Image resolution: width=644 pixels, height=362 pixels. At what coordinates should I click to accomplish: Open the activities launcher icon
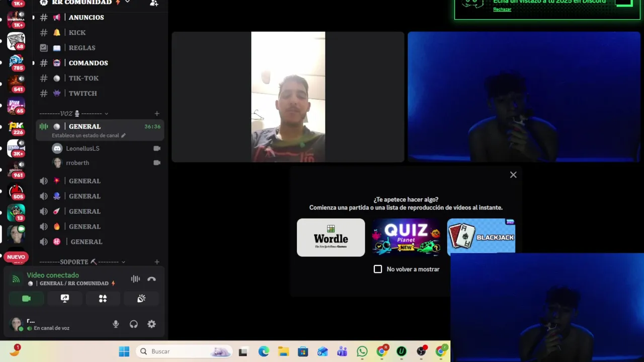coord(103,299)
